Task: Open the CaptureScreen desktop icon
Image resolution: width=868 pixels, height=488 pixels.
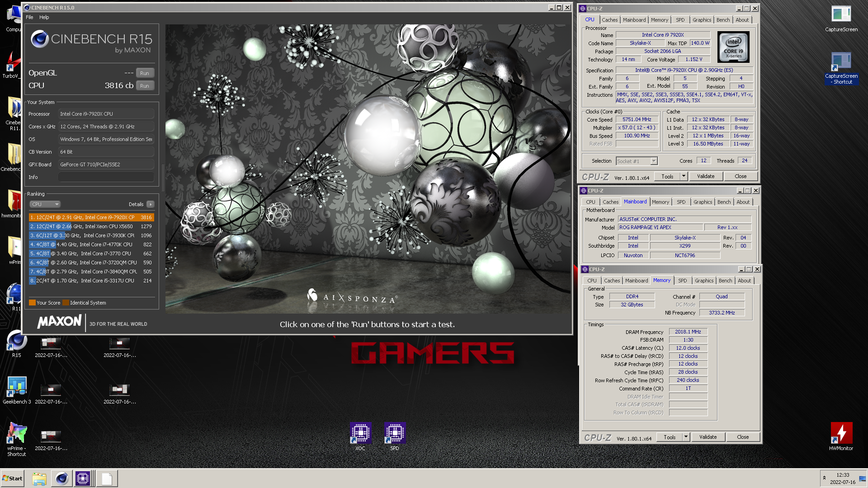Action: pos(841,19)
